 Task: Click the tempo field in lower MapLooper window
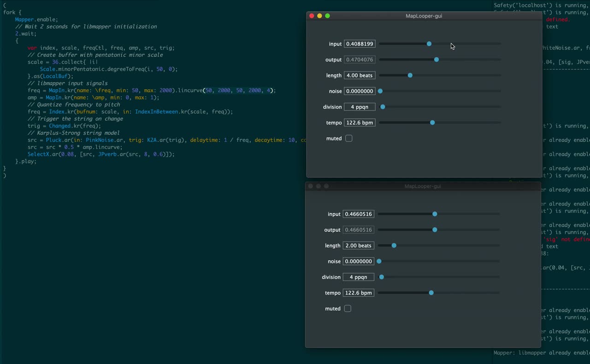[x=358, y=293]
